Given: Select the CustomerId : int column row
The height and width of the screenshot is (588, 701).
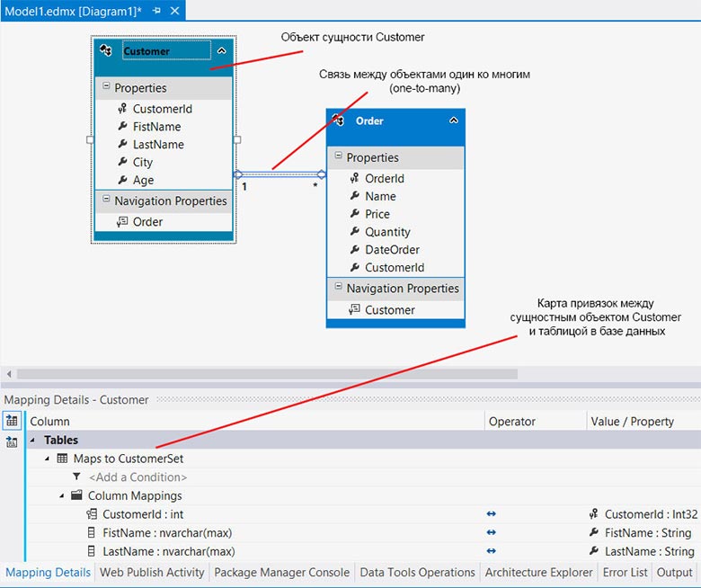Looking at the screenshot, I should click(x=143, y=514).
